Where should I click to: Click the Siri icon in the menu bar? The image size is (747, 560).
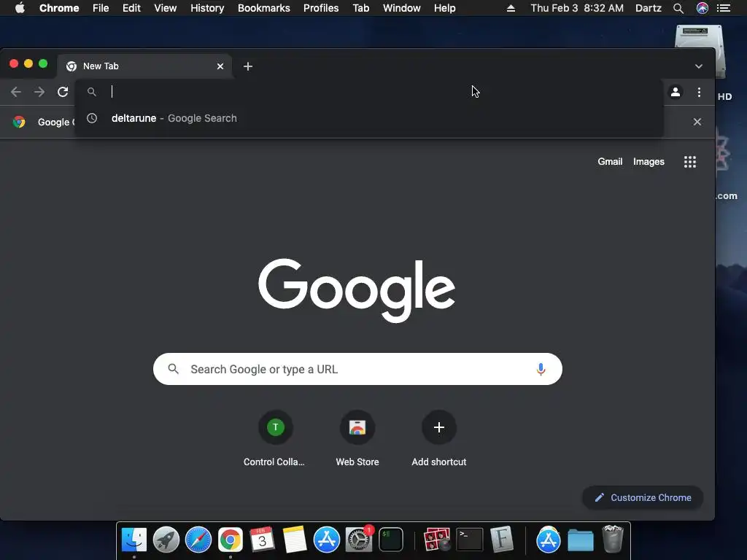tap(703, 8)
